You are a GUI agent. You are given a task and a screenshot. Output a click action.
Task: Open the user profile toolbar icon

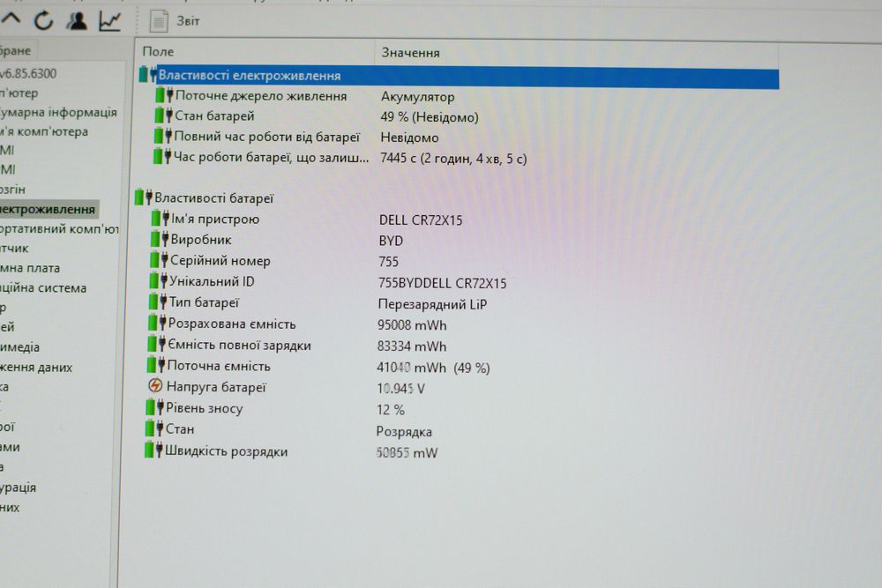(x=77, y=21)
